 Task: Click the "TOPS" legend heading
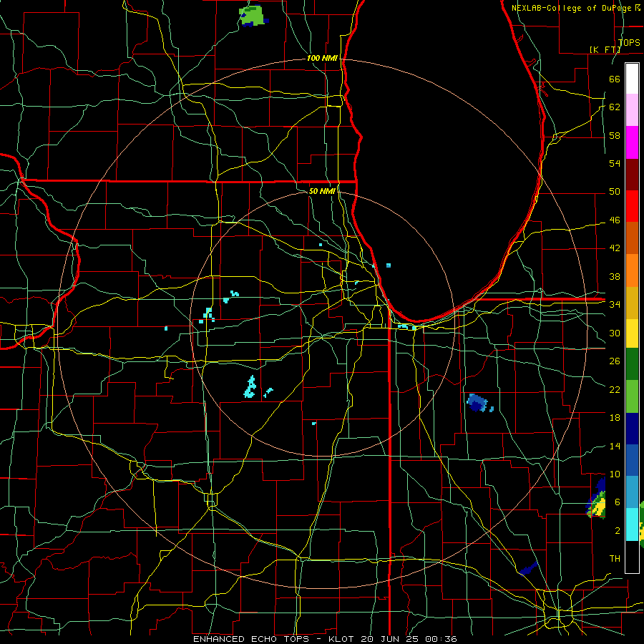629,42
